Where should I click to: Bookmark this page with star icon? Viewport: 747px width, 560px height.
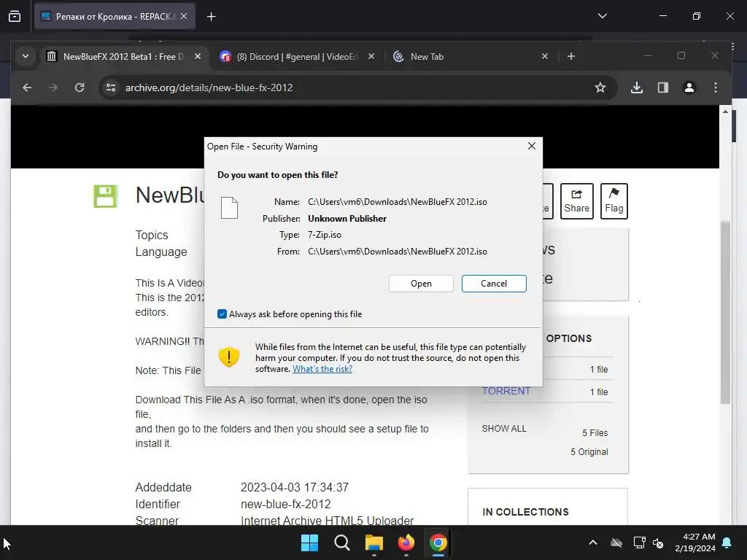pos(600,87)
